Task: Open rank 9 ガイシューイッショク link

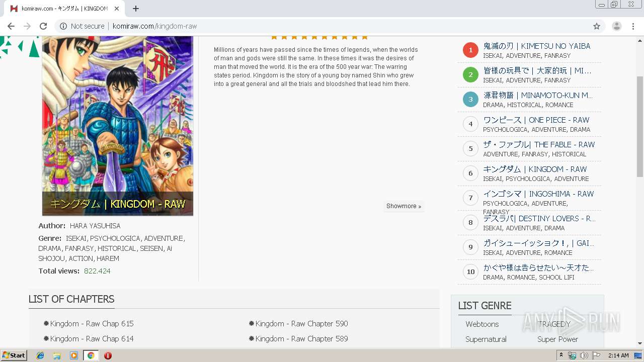Action: click(x=538, y=243)
